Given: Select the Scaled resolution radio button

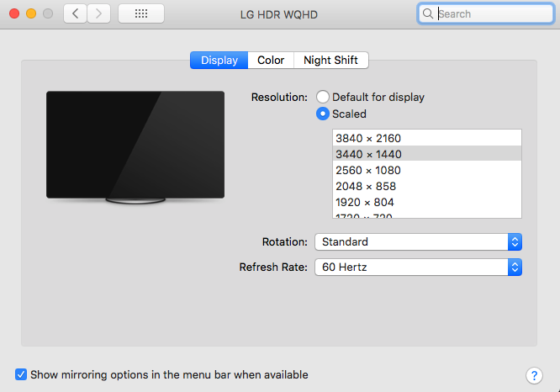Looking at the screenshot, I should [x=323, y=114].
